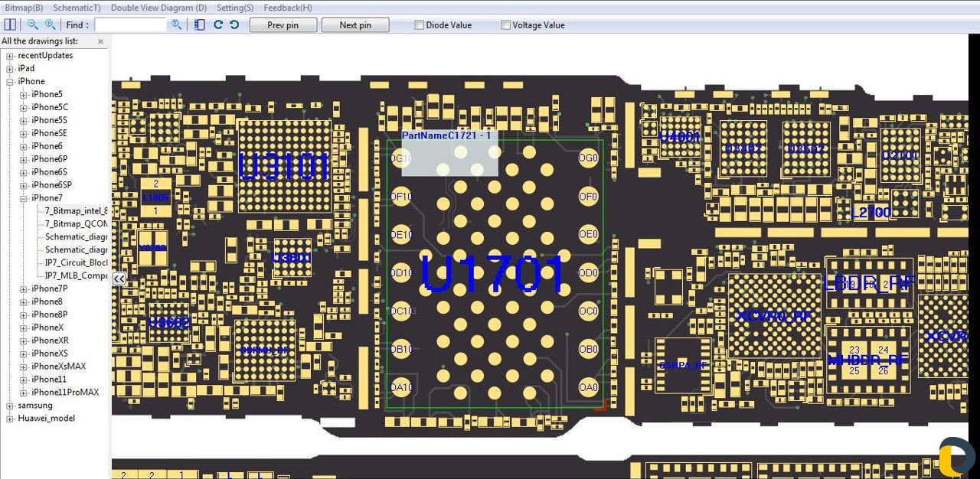This screenshot has height=479, width=980.
Task: Close the drawings list panel
Action: (100, 41)
